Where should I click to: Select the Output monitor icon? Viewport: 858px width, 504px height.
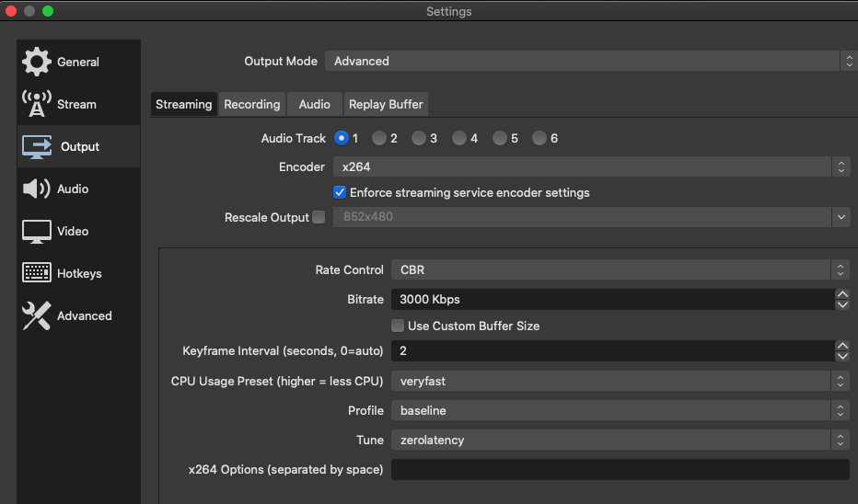point(37,146)
